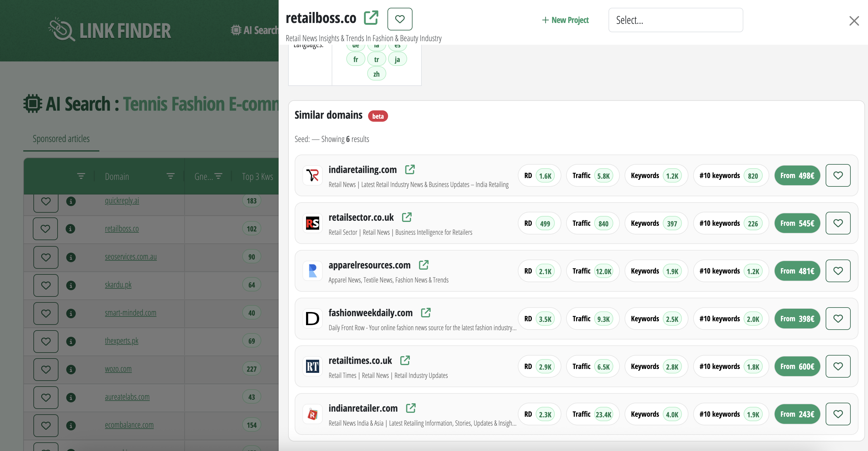Screen dimensions: 868x451
Task: Favorite retailsector.co.uk with heart button
Action: [838, 223]
